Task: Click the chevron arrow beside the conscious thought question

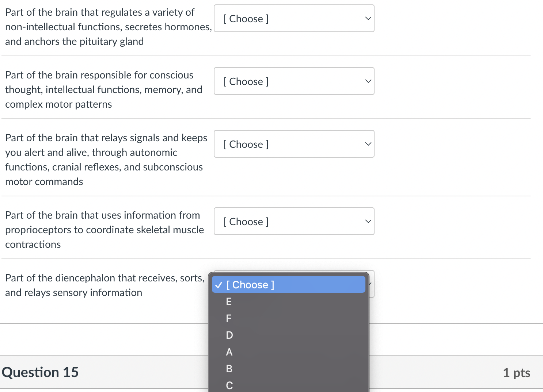Action: click(368, 81)
